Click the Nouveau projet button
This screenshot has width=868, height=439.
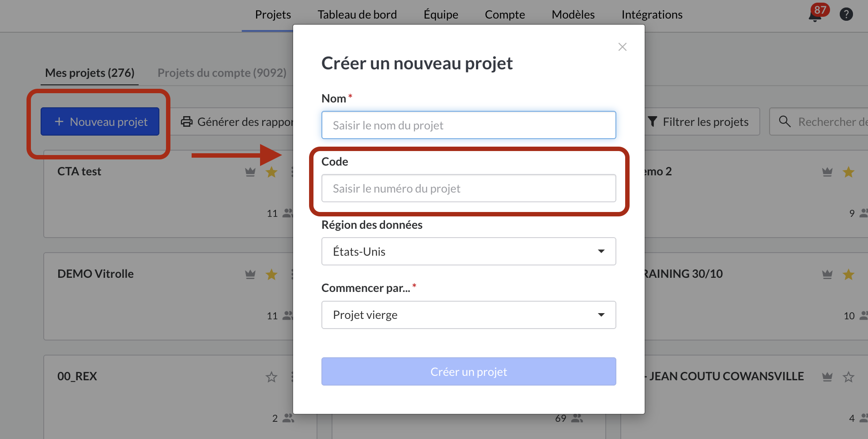pos(100,121)
